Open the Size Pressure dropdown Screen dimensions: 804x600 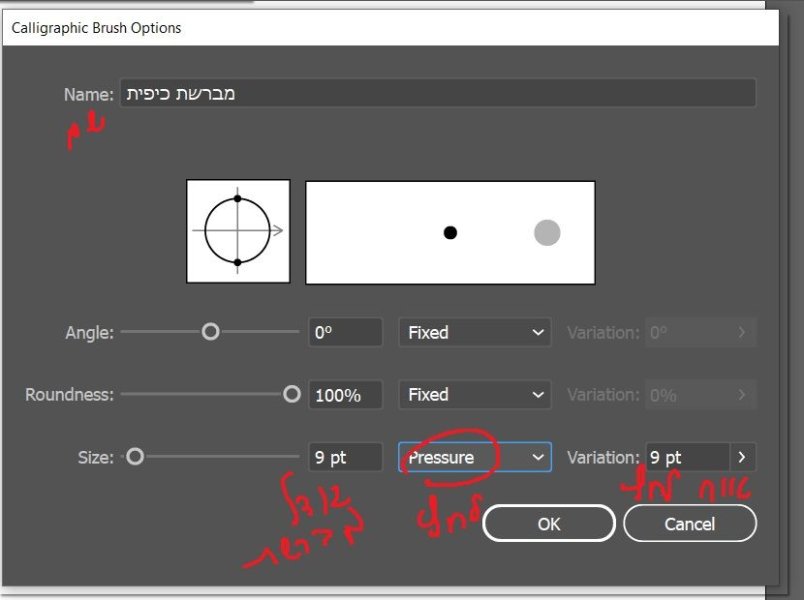(475, 457)
